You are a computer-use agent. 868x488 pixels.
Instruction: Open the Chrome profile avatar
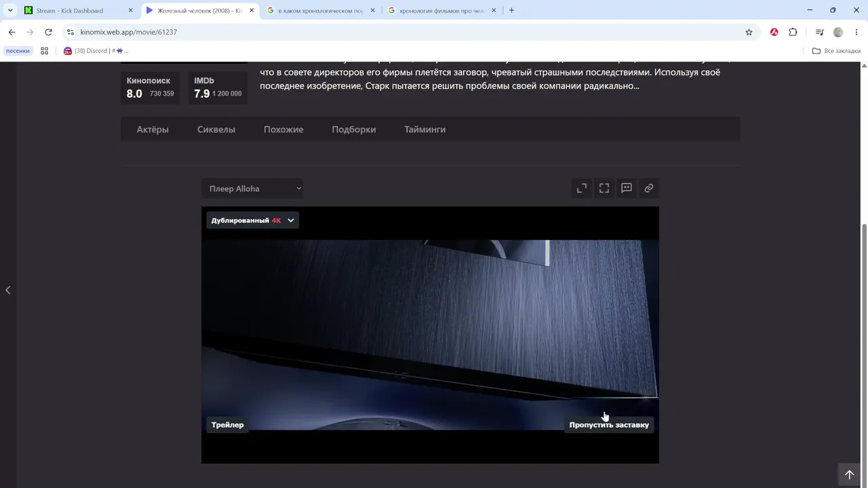[838, 32]
